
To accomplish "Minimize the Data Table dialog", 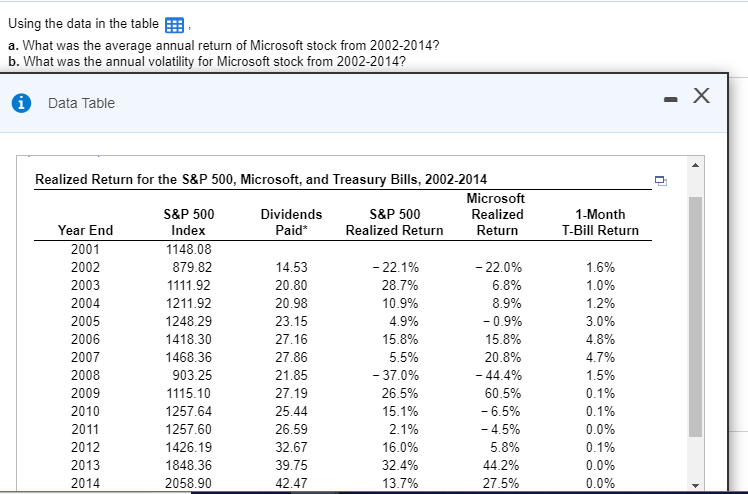I will pos(670,100).
